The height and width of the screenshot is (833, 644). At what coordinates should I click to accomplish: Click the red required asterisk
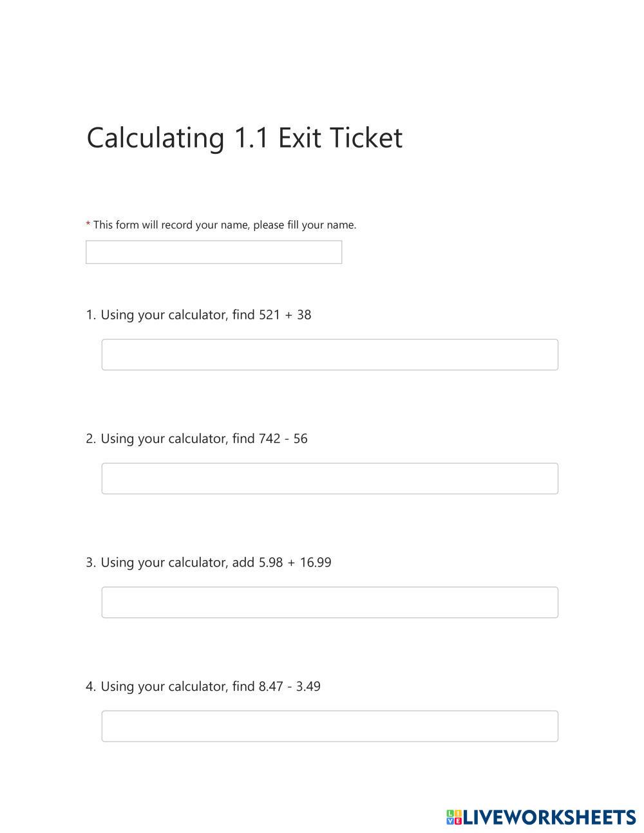[x=88, y=224]
